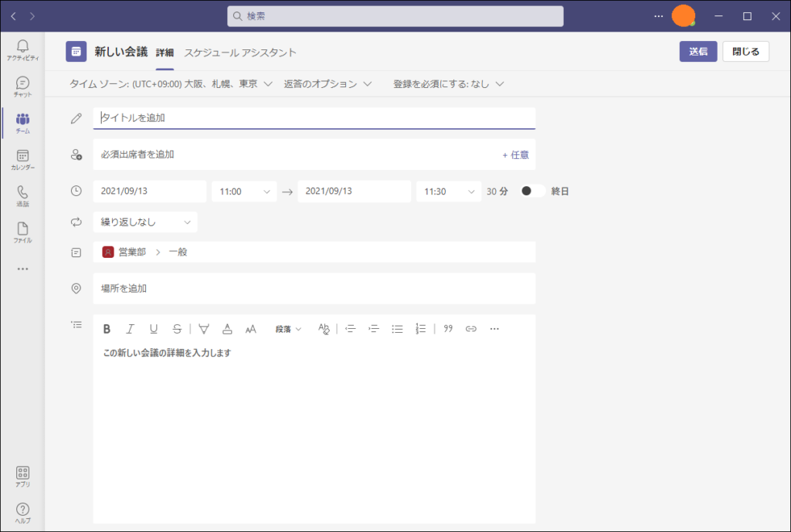The image size is (791, 532).
Task: Expand 返答のオプション dropdown
Action: (x=328, y=84)
